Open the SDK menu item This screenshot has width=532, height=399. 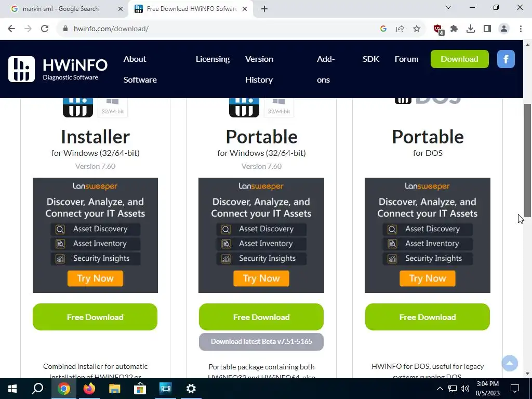pyautogui.click(x=370, y=59)
